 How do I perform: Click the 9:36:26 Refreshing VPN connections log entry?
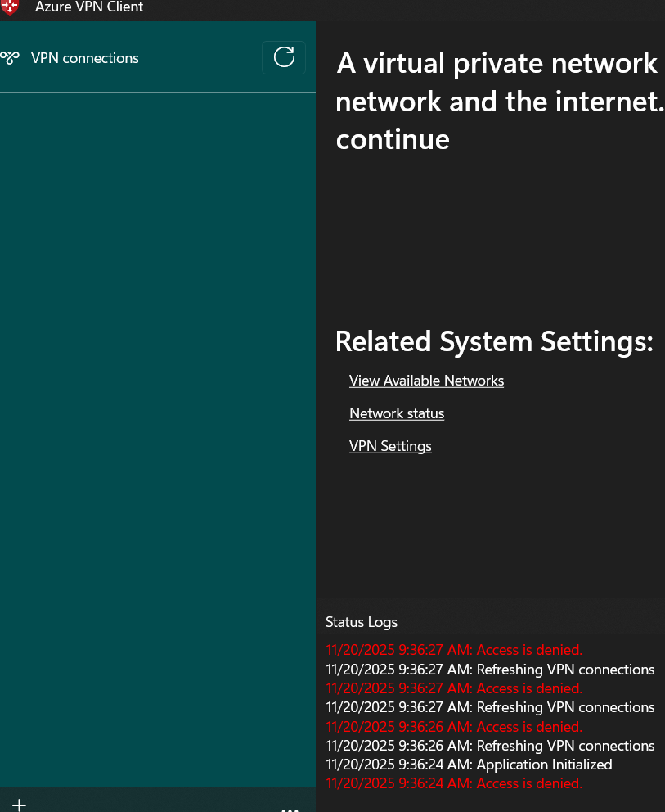[490, 746]
